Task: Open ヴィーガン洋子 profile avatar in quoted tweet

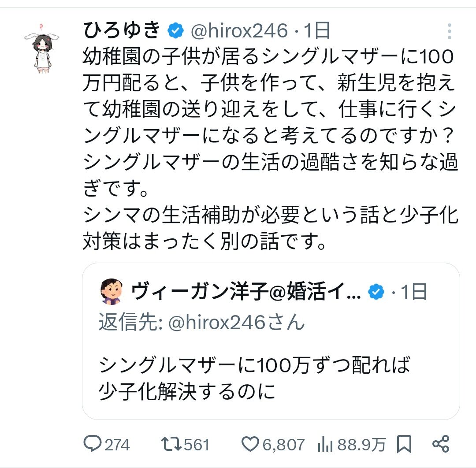Action: point(112,291)
